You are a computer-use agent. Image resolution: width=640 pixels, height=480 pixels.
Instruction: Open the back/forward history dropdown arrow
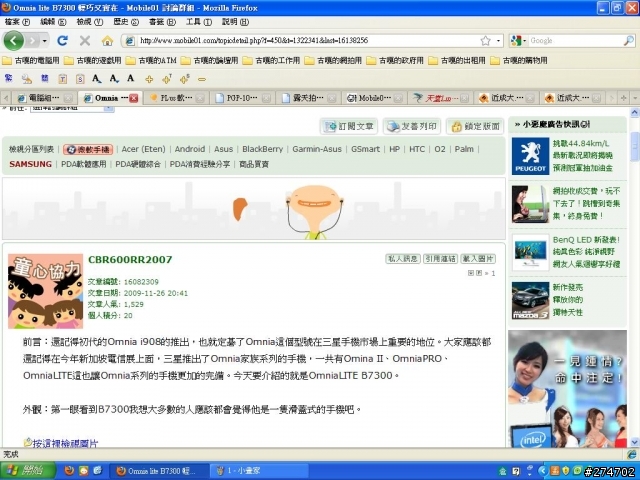point(44,40)
